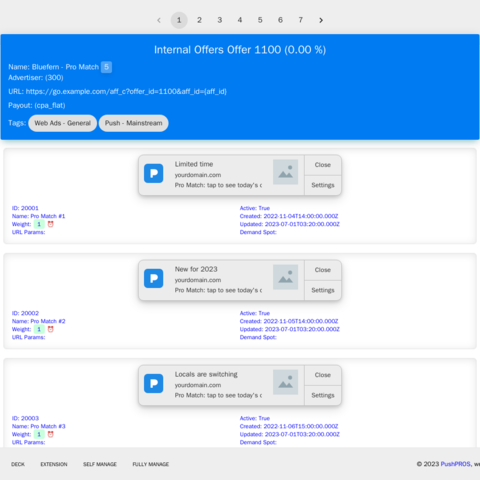Click the text 'Name: Pro Match #1'

pyautogui.click(x=39, y=216)
